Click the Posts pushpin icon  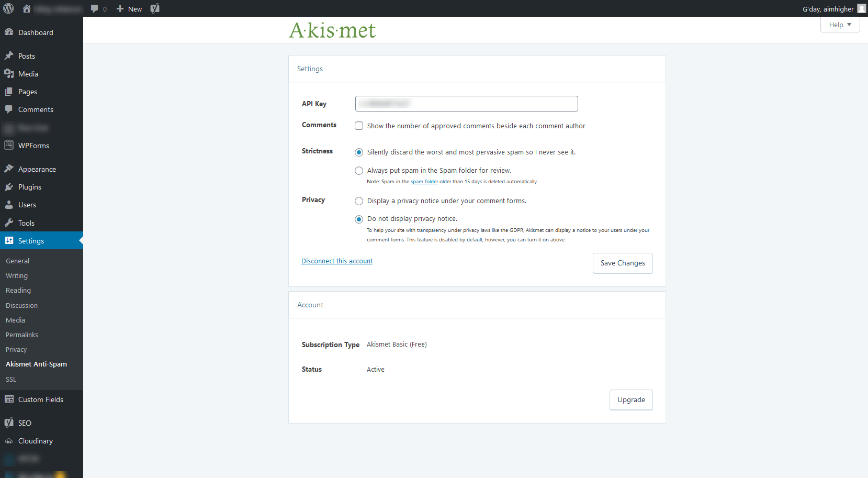(9, 55)
